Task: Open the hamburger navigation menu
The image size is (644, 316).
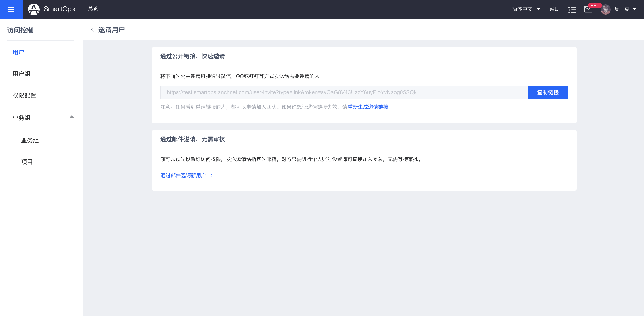Action: pos(11,9)
